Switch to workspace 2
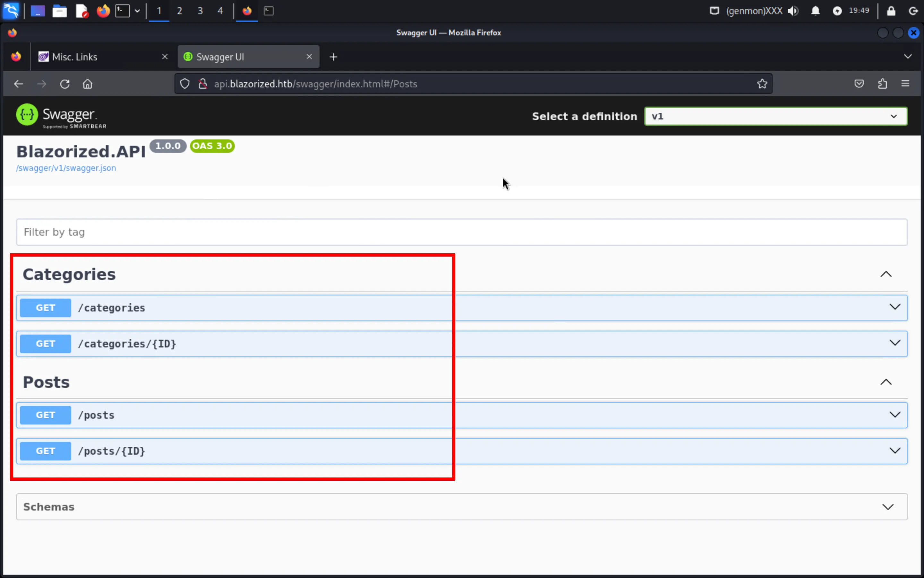The height and width of the screenshot is (578, 924). (x=179, y=11)
